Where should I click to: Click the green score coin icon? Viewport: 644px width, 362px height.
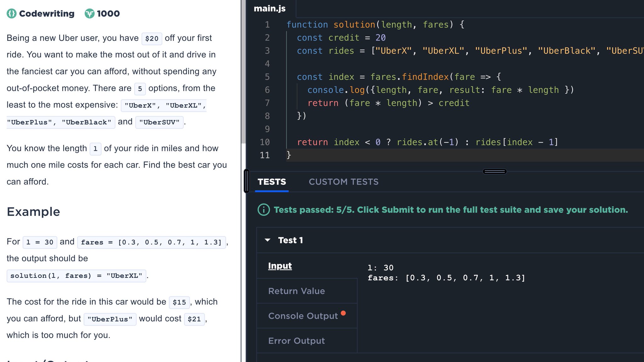pyautogui.click(x=90, y=14)
